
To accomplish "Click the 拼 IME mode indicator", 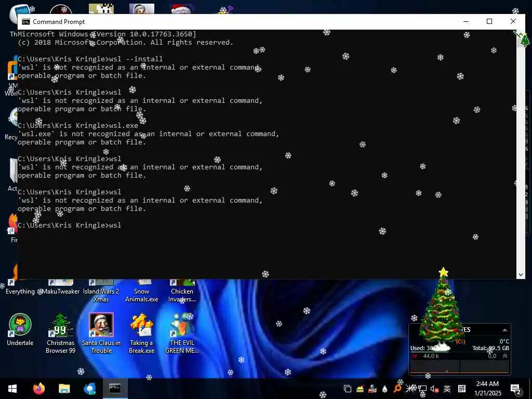I will [x=462, y=389].
